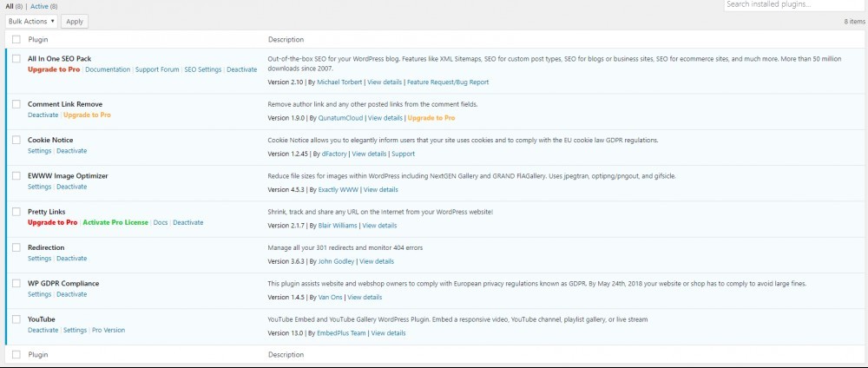Select the EWWW Image Optimizer checkbox

pos(16,175)
